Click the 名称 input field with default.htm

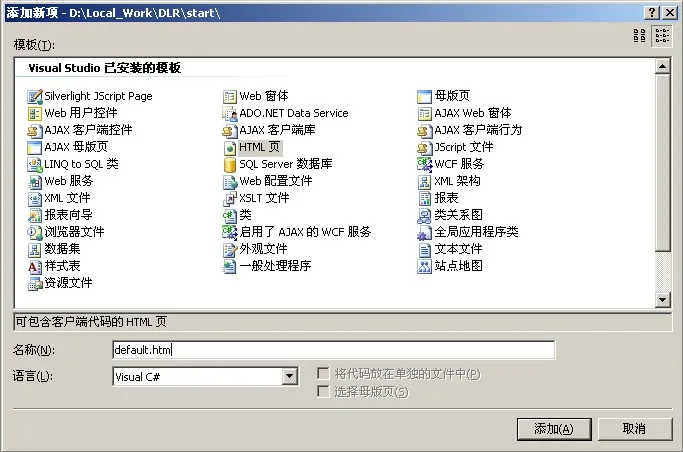point(334,350)
